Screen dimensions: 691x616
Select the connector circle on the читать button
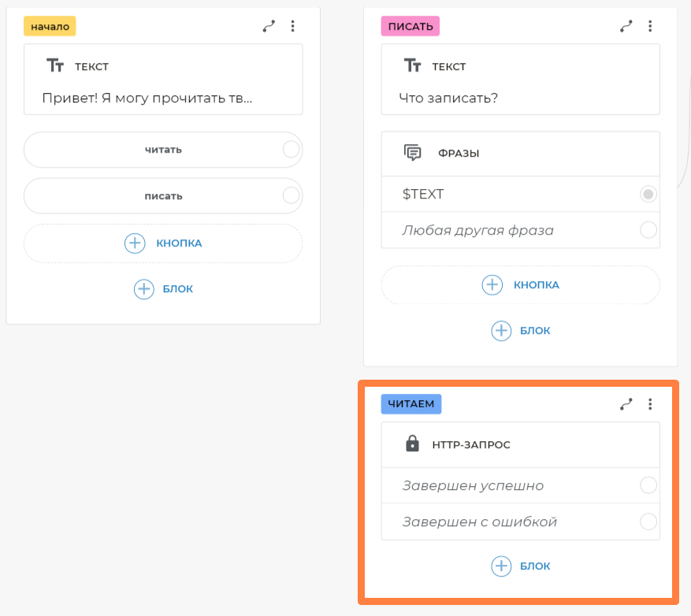pos(291,150)
